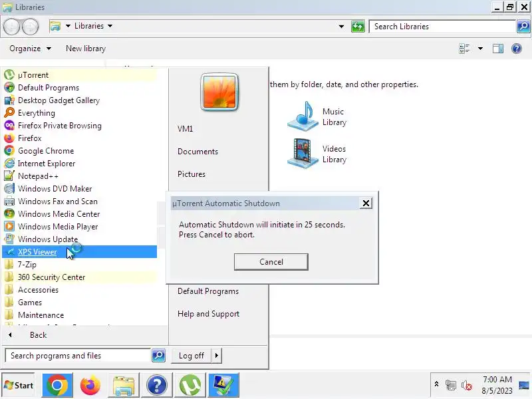Image resolution: width=532 pixels, height=399 pixels.
Task: Open VM1 user folder from Start menu
Action: pyautogui.click(x=185, y=129)
